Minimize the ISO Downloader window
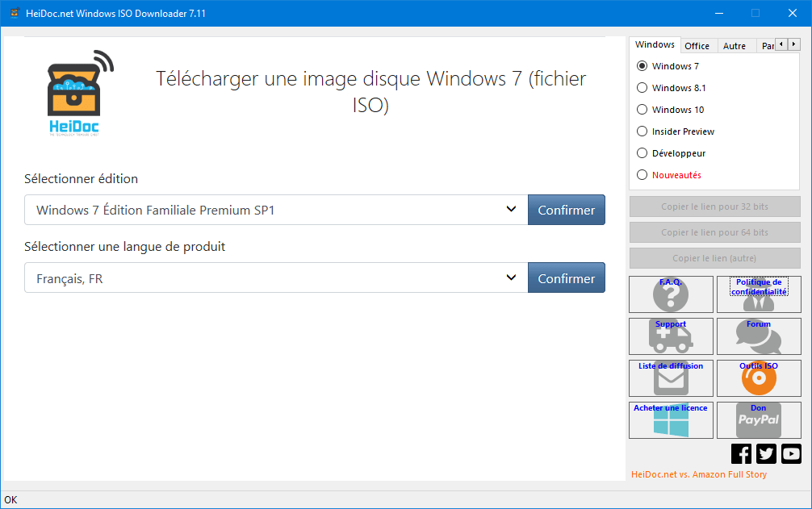The width and height of the screenshot is (812, 509). click(719, 13)
